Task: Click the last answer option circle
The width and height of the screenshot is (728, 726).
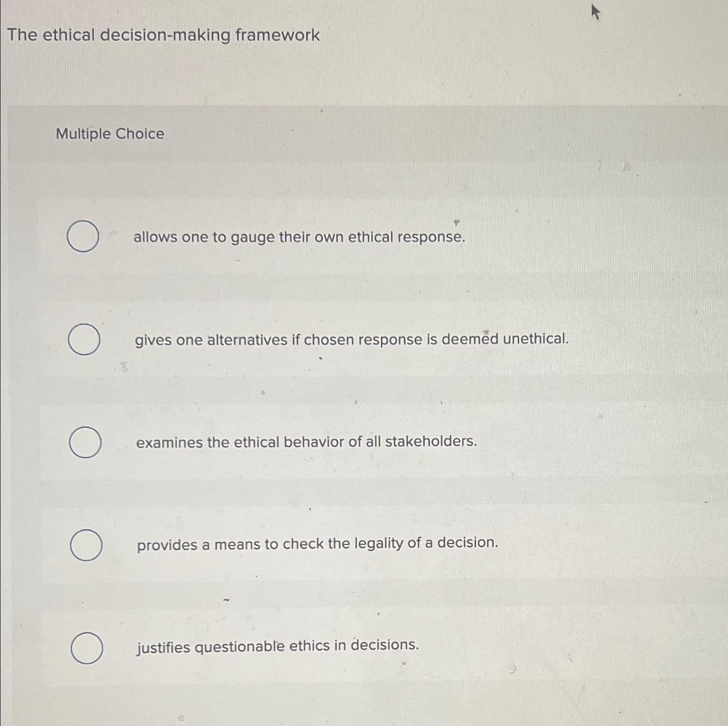Action: [86, 648]
